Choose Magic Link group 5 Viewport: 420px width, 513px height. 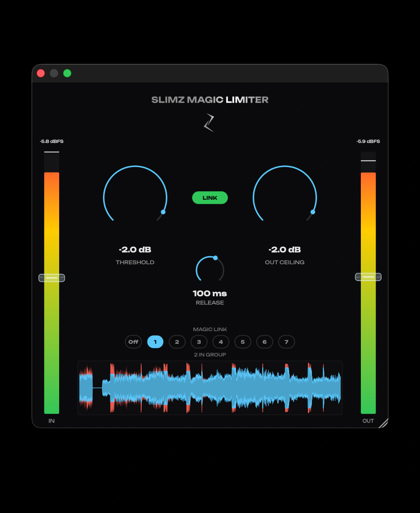243,342
